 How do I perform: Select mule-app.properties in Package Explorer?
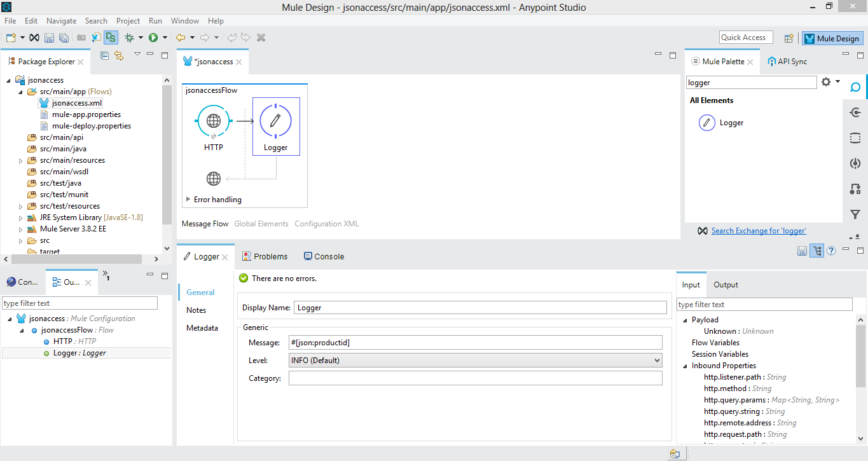click(86, 115)
